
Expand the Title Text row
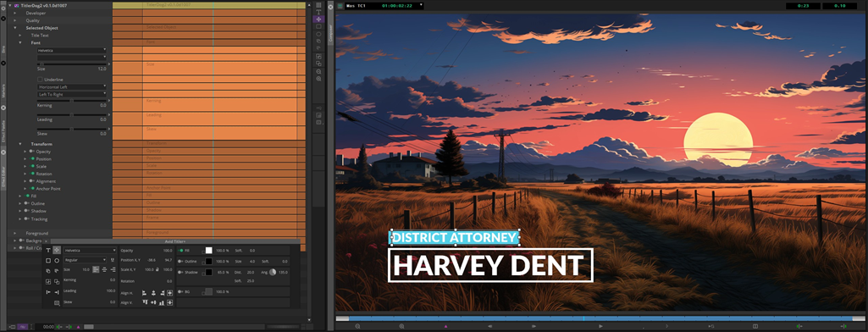[20, 36]
